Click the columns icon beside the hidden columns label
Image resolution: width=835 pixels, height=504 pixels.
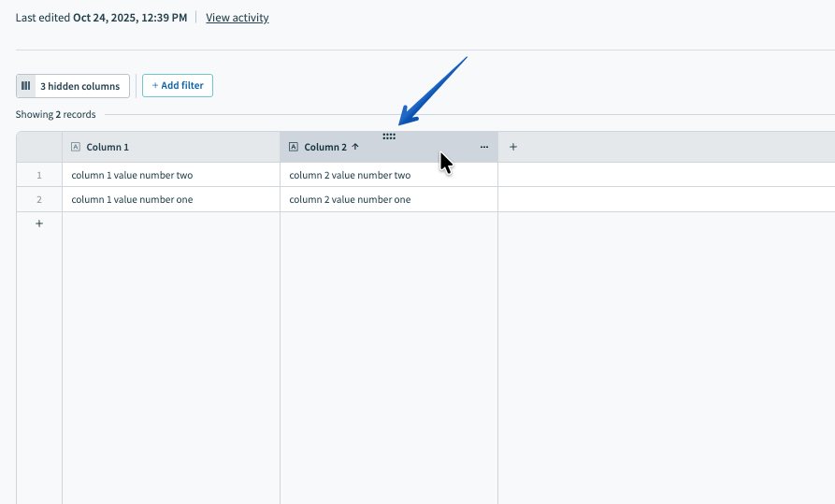(26, 86)
